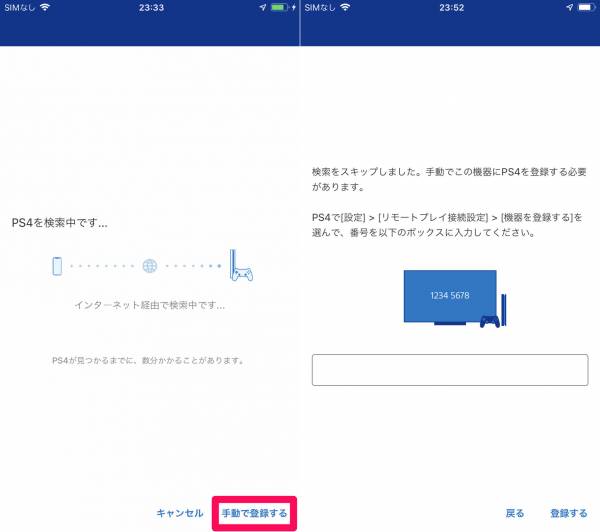Viewport: 600px width, 532px height.
Task: Tap SIMなし label on left screen
Action: pos(20,7)
